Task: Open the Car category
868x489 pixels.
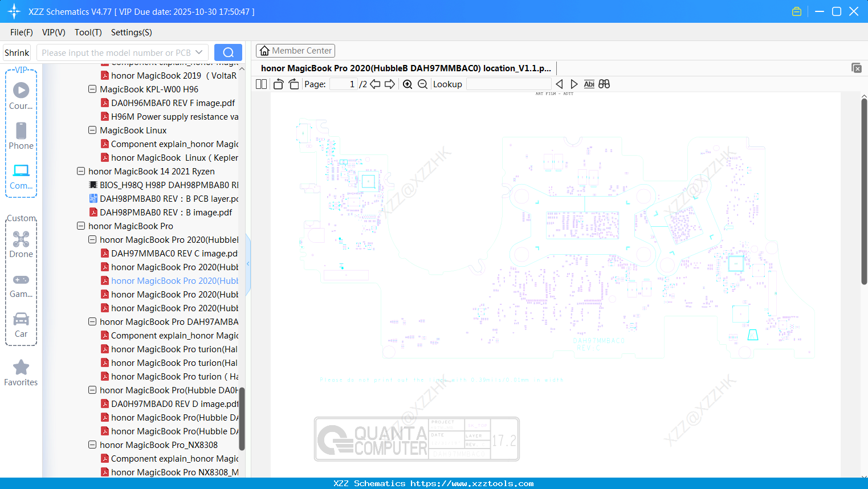Action: (21, 325)
